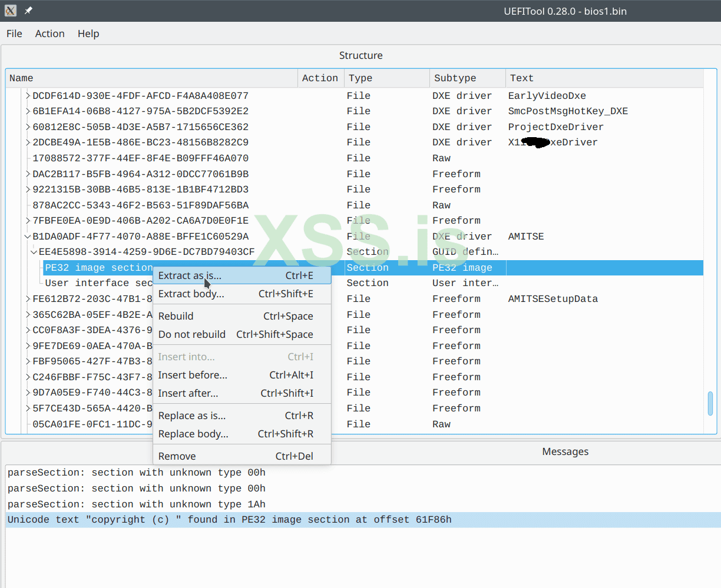Expand the 2DCBE49A-1E5B file node
Viewport: 721px width, 588px height.
pyautogui.click(x=28, y=142)
